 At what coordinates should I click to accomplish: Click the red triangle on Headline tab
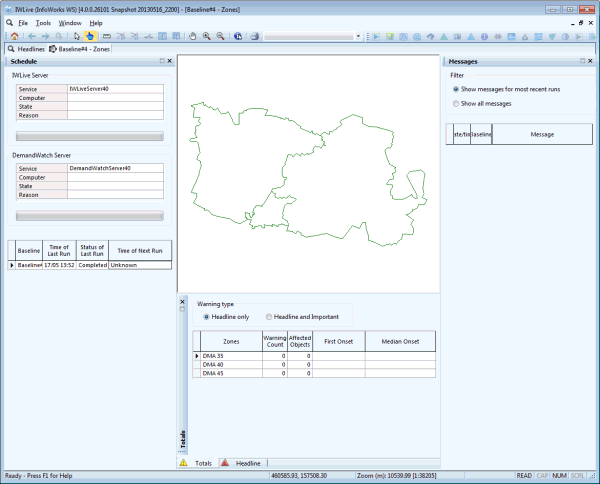[225, 463]
